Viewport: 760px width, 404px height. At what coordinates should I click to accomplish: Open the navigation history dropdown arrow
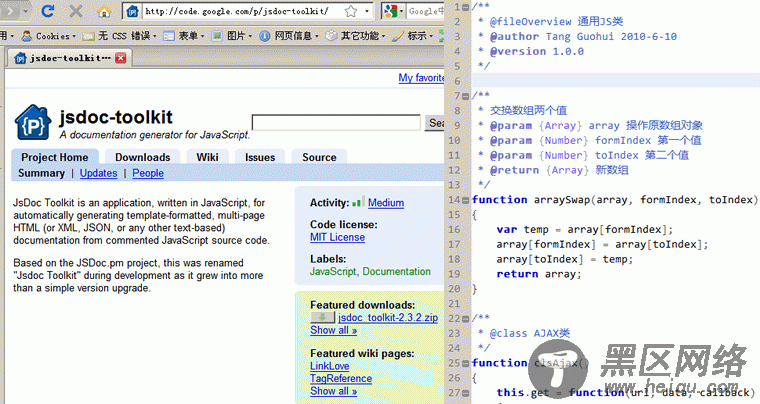pos(25,11)
